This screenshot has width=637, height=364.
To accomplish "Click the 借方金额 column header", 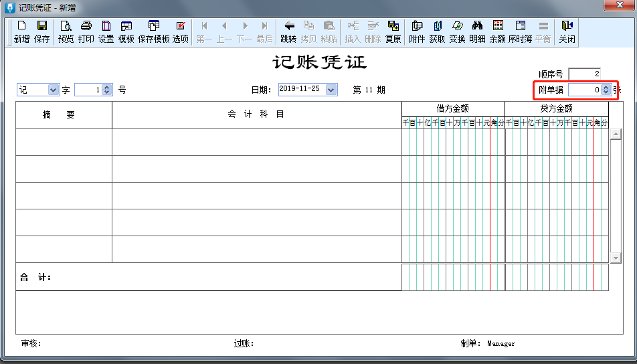I will tap(453, 108).
